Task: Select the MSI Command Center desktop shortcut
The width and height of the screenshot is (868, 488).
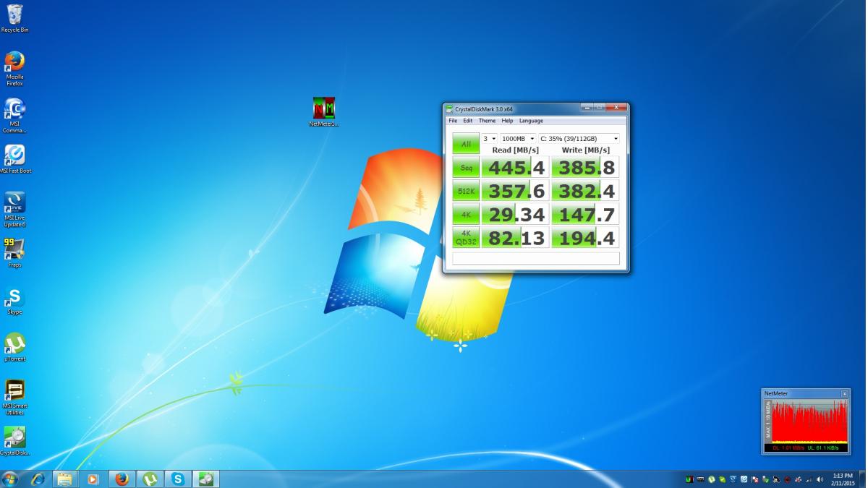Action: click(14, 116)
